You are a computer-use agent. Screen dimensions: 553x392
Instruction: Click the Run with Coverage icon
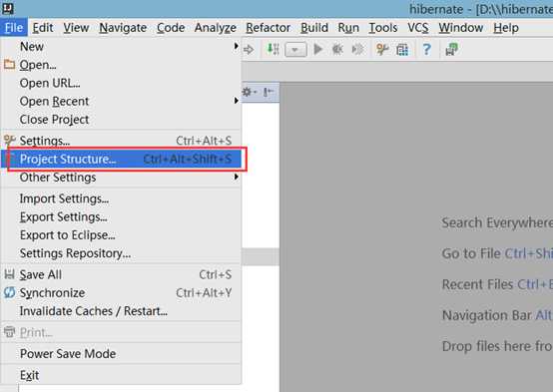(x=357, y=49)
